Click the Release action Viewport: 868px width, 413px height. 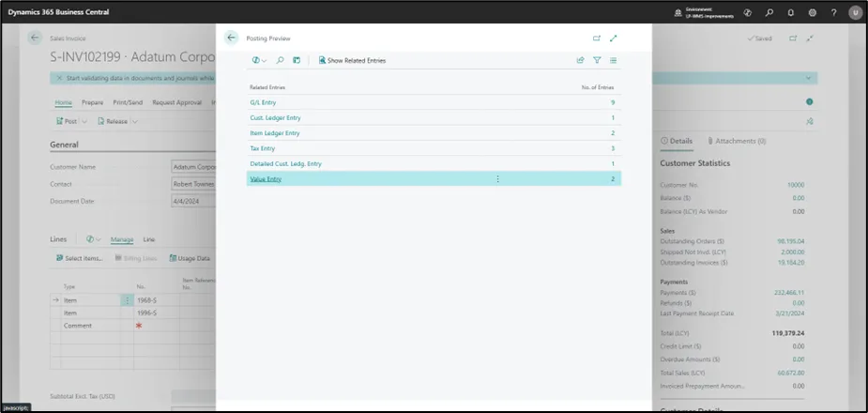113,121
